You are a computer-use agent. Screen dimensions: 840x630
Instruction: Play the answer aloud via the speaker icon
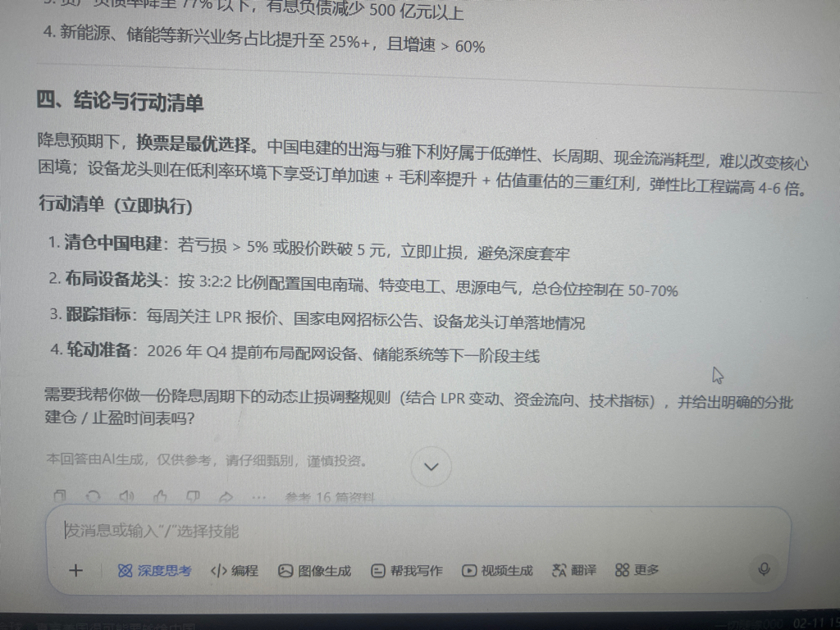click(126, 496)
